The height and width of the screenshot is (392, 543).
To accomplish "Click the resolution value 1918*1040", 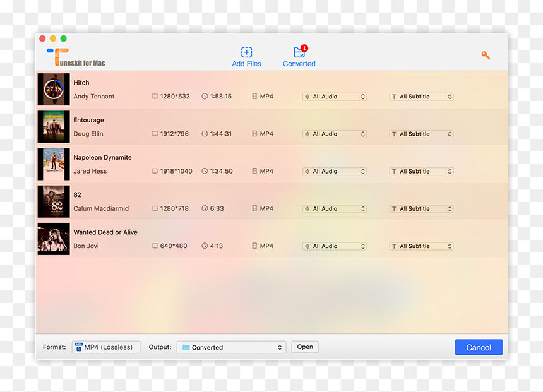I will (176, 171).
